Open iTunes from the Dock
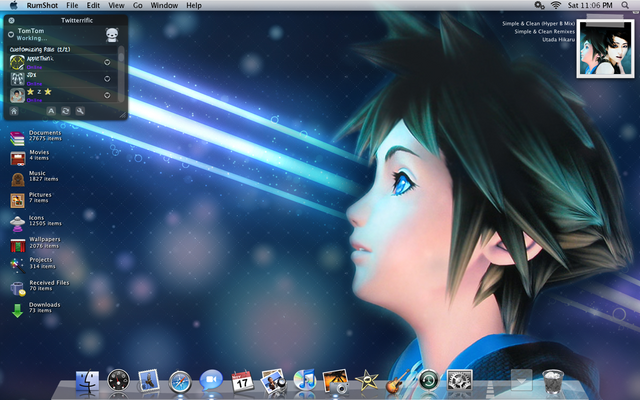This screenshot has height=400, width=640. coord(304,380)
